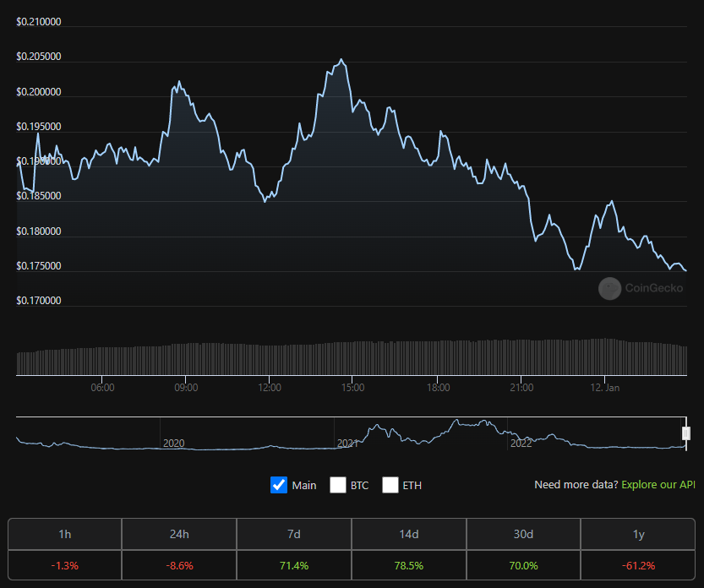This screenshot has width=704, height=588.
Task: Select the 30d column header
Action: pos(523,534)
